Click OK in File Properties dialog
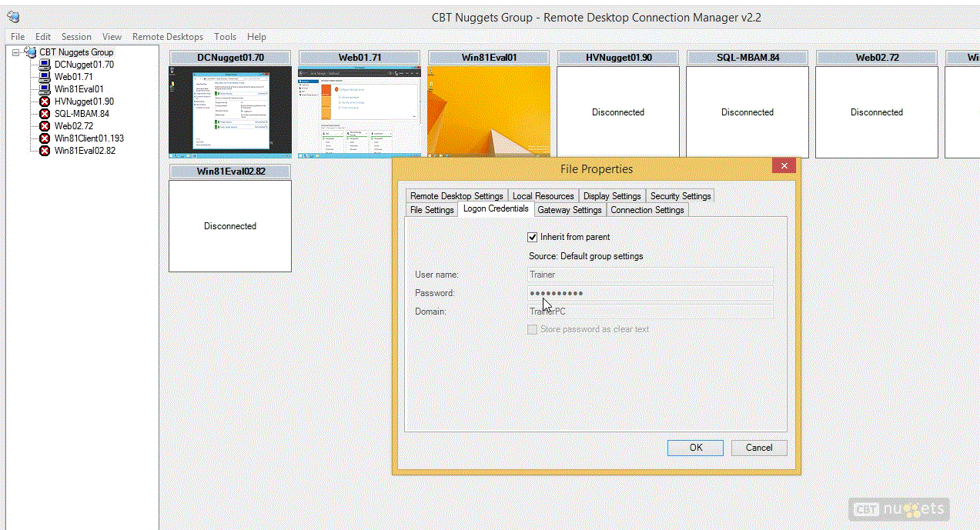Screen dimensions: 980x530 coord(696,448)
